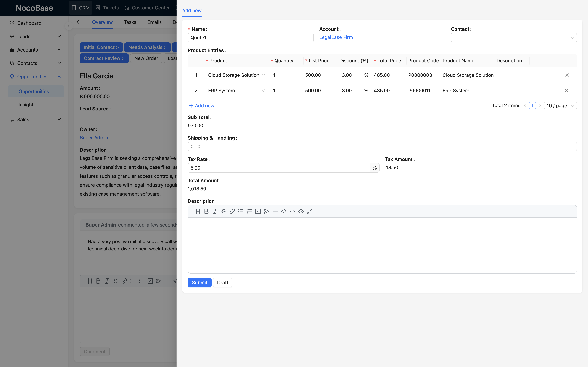Remove the ERP System product entry
The height and width of the screenshot is (367, 588).
pyautogui.click(x=567, y=90)
